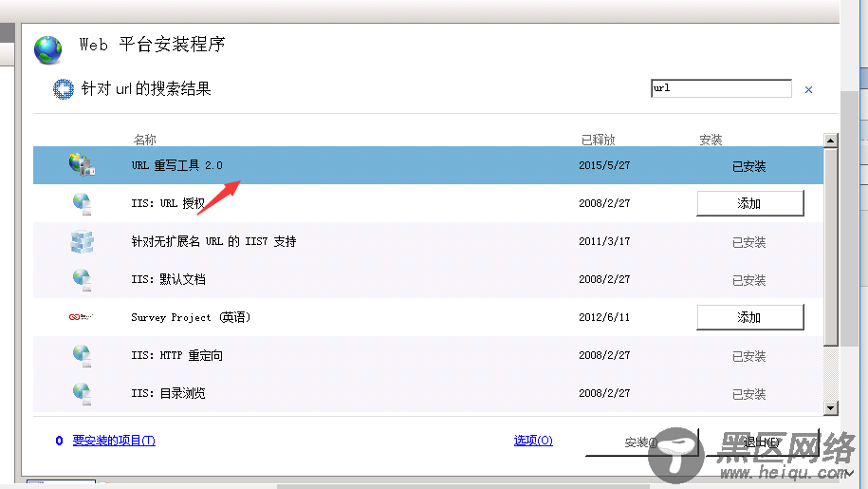Click 已安装 status in URL 重写工具 row
Image resolution: width=868 pixels, height=489 pixels.
tap(749, 166)
